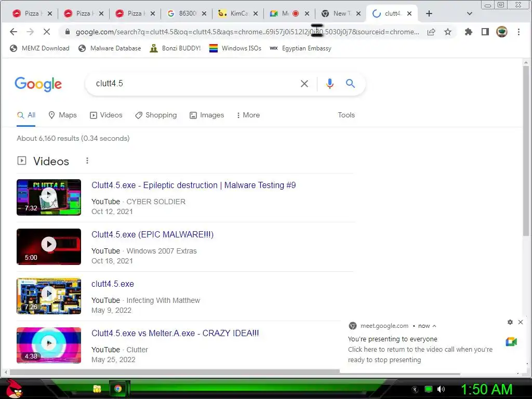Open the search Tools options
Screen dimensions: 532x399
coord(346,115)
